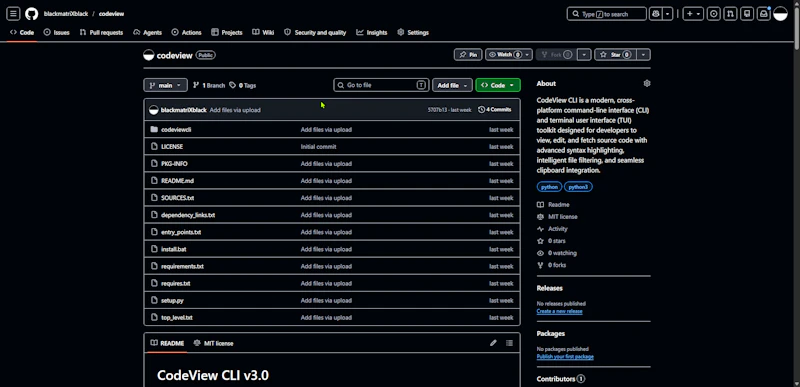Open the Wiki tab
800x387 pixels.
263,33
